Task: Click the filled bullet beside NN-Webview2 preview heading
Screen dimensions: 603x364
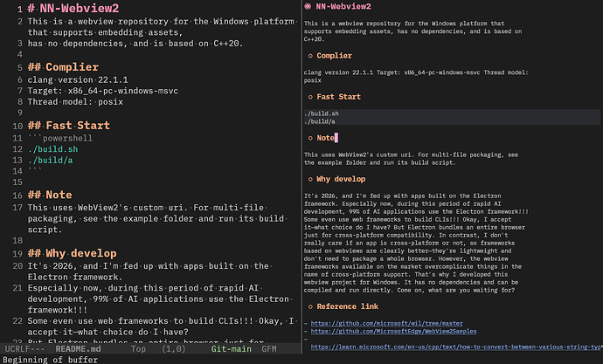Action: 308,6
